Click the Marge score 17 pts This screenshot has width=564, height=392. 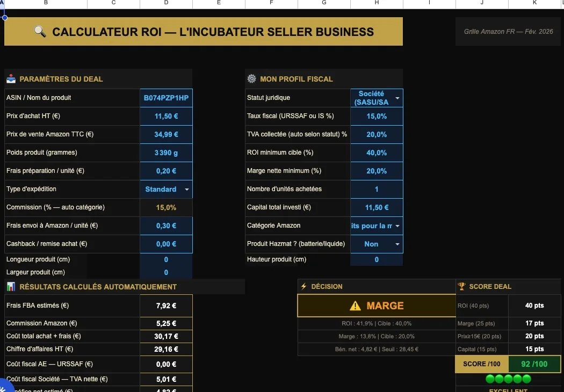tap(534, 323)
